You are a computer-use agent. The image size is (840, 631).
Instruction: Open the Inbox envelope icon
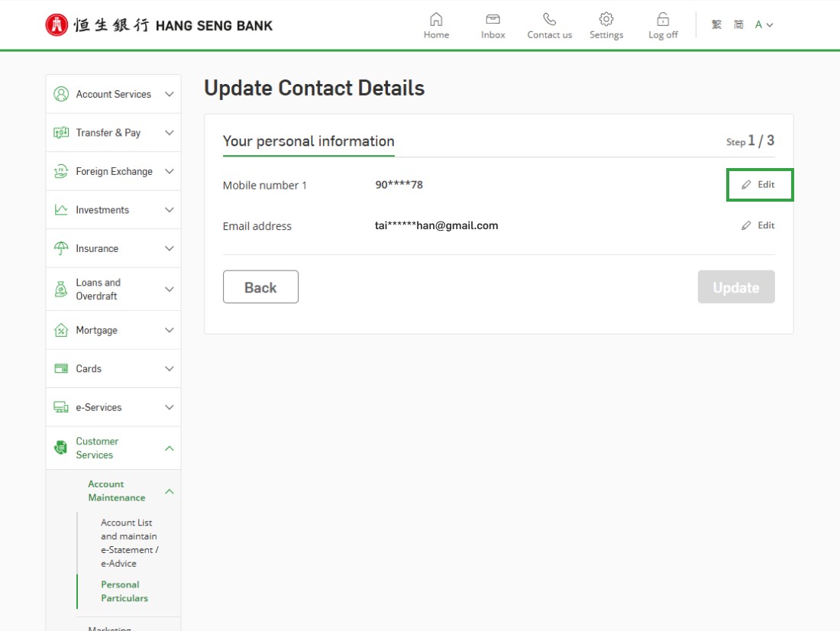[493, 19]
